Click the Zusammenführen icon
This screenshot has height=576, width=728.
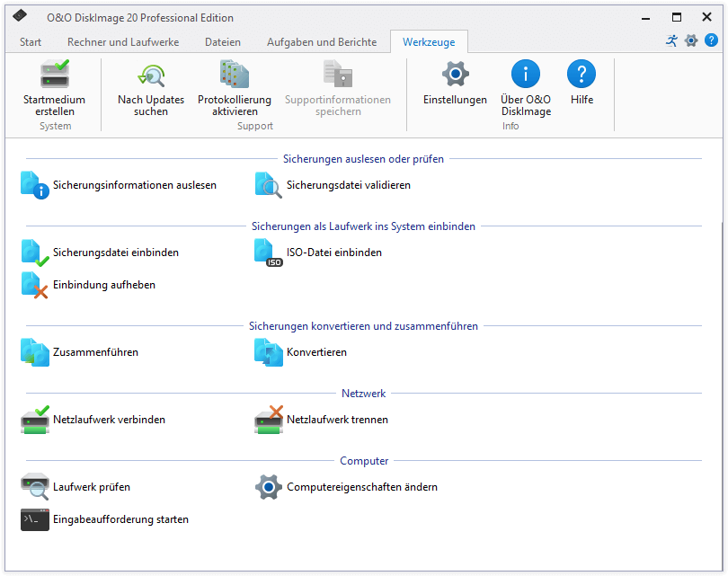coord(35,352)
